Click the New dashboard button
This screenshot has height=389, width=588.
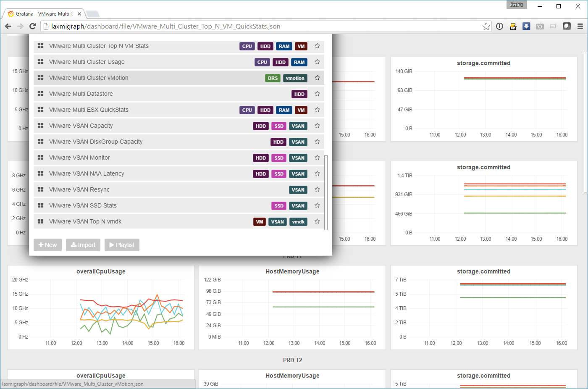point(47,245)
